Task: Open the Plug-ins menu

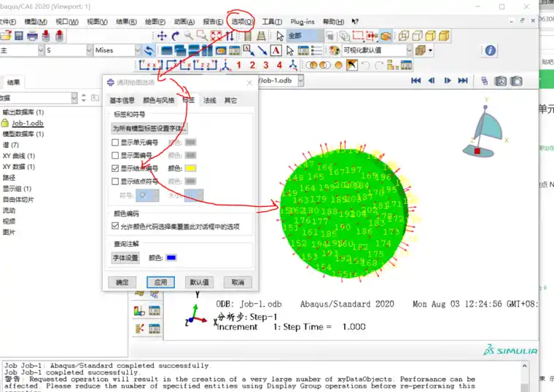Action: pos(302,22)
